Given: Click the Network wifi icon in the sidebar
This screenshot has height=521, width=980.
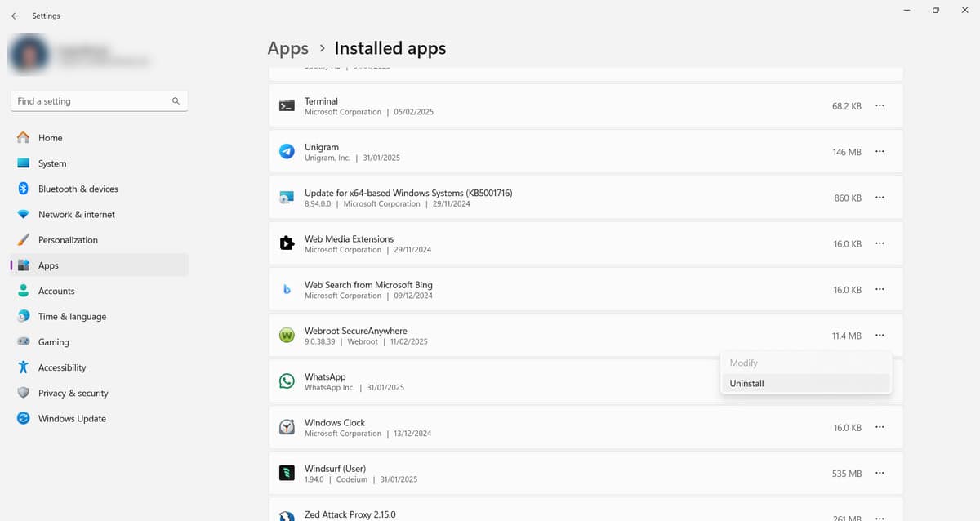Looking at the screenshot, I should (x=24, y=214).
